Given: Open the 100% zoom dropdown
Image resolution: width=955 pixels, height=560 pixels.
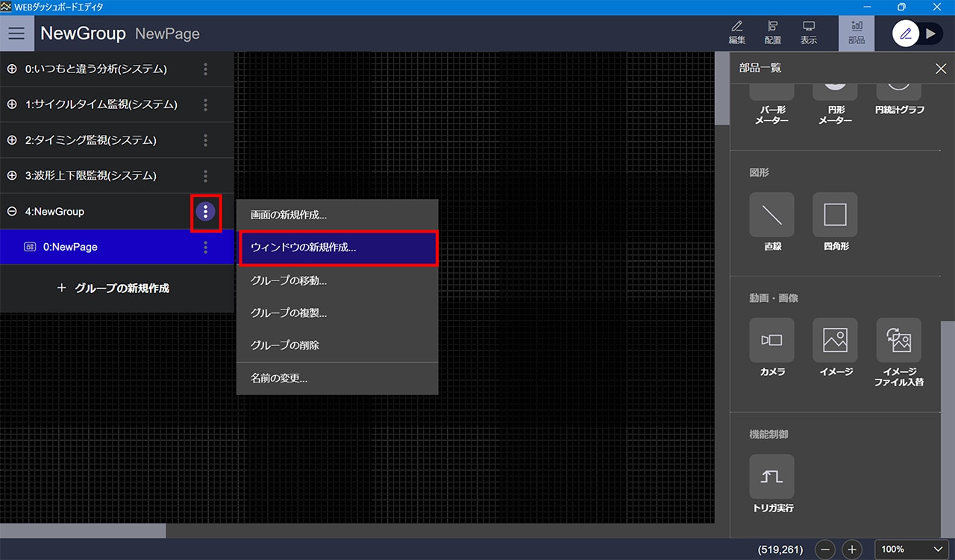Looking at the screenshot, I should tap(912, 550).
